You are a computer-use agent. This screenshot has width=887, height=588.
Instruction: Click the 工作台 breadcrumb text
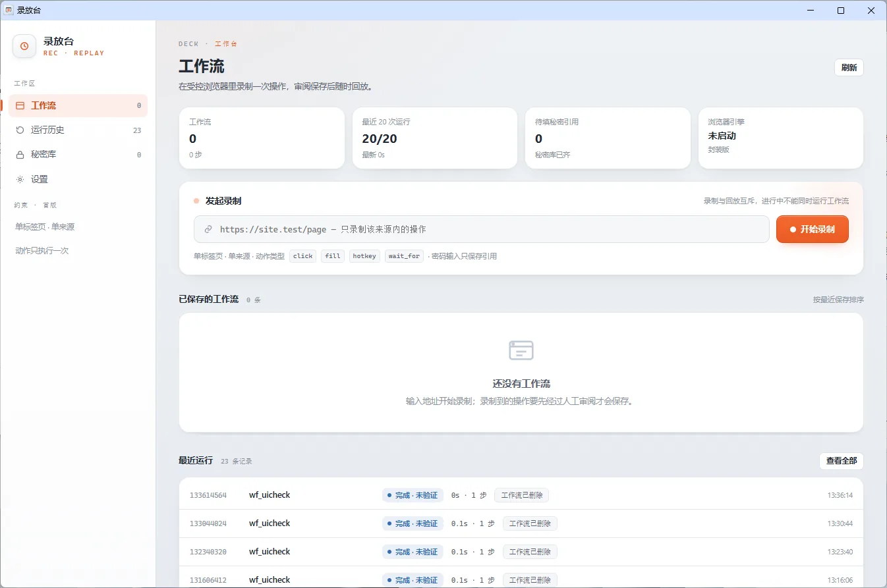[x=226, y=43]
